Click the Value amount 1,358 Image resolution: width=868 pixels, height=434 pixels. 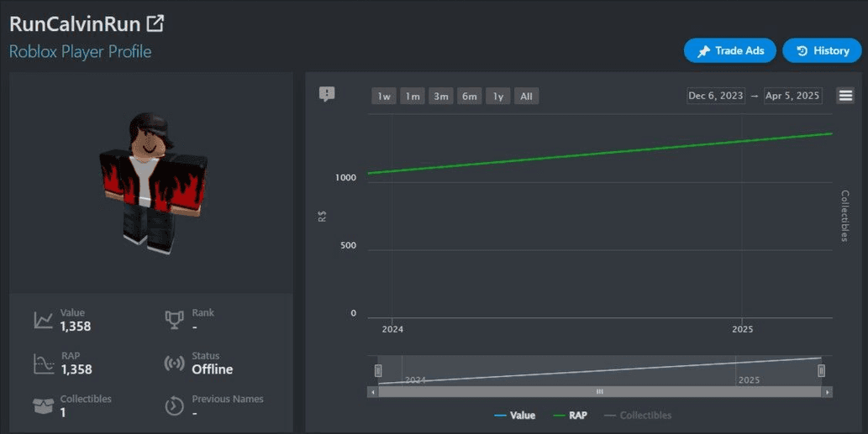76,327
